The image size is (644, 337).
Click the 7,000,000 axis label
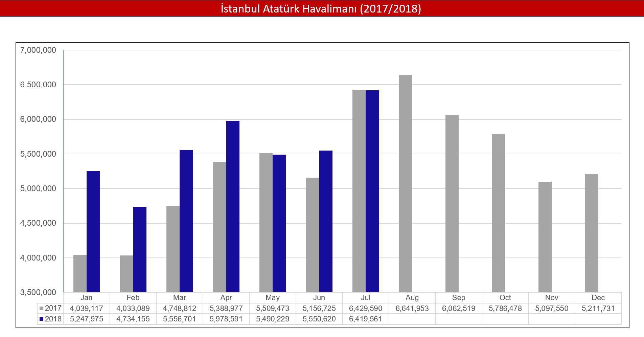click(38, 50)
